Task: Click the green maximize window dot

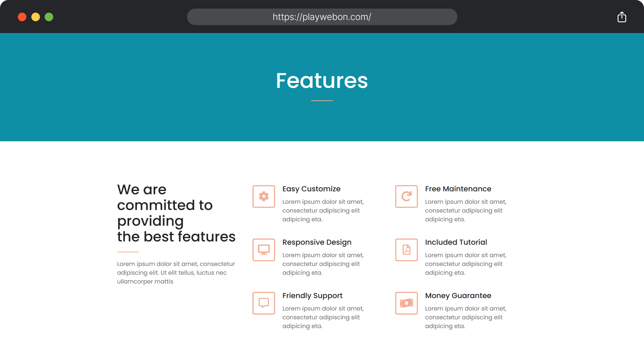Action: (49, 17)
